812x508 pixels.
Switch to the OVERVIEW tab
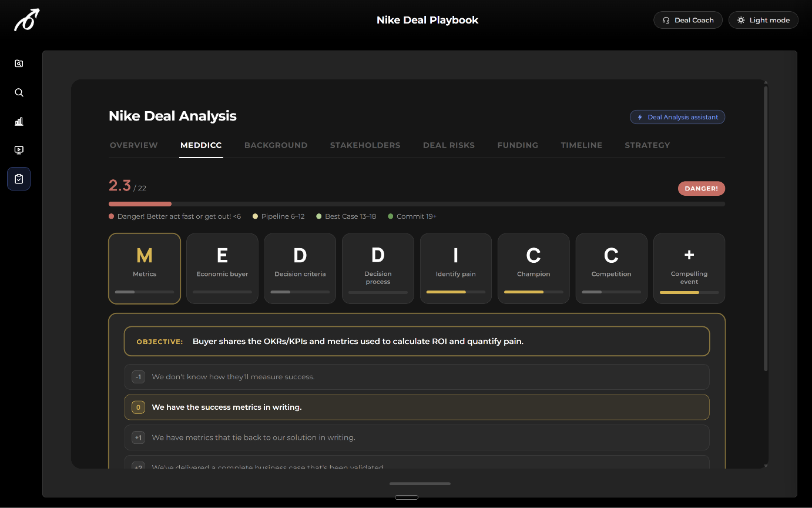click(x=134, y=145)
